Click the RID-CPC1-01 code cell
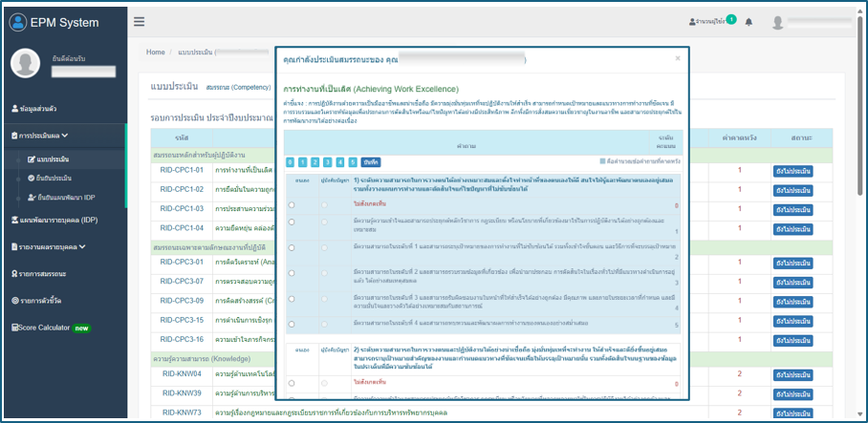868x423 pixels. pyautogui.click(x=182, y=170)
